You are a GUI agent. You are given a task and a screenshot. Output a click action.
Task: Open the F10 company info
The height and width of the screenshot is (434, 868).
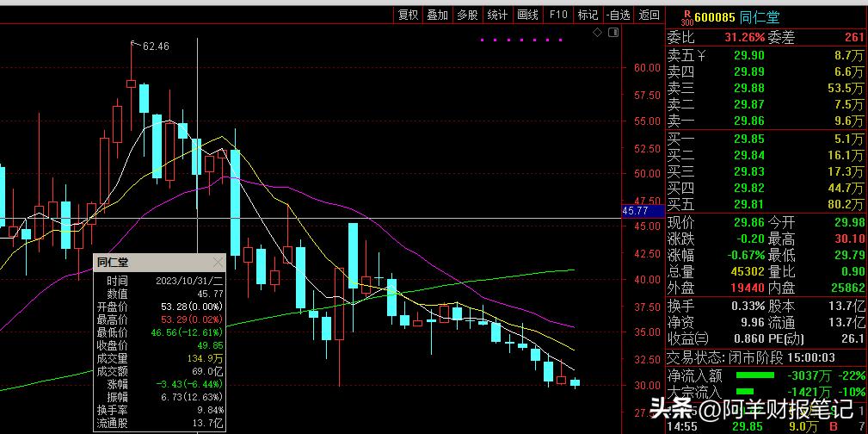558,15
